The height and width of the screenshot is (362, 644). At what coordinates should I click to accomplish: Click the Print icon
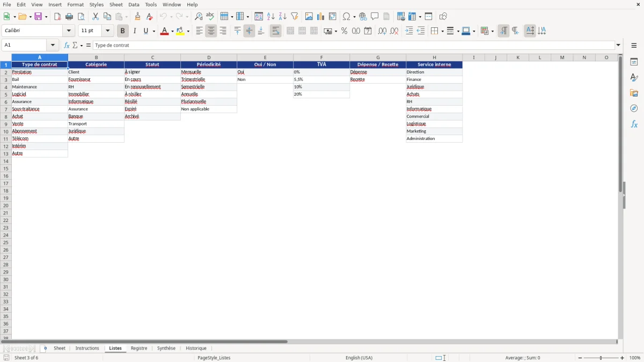(x=69, y=16)
